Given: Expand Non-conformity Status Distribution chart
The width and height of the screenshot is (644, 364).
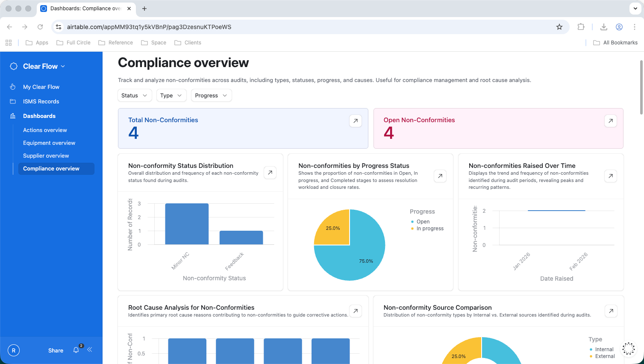Looking at the screenshot, I should [270, 173].
